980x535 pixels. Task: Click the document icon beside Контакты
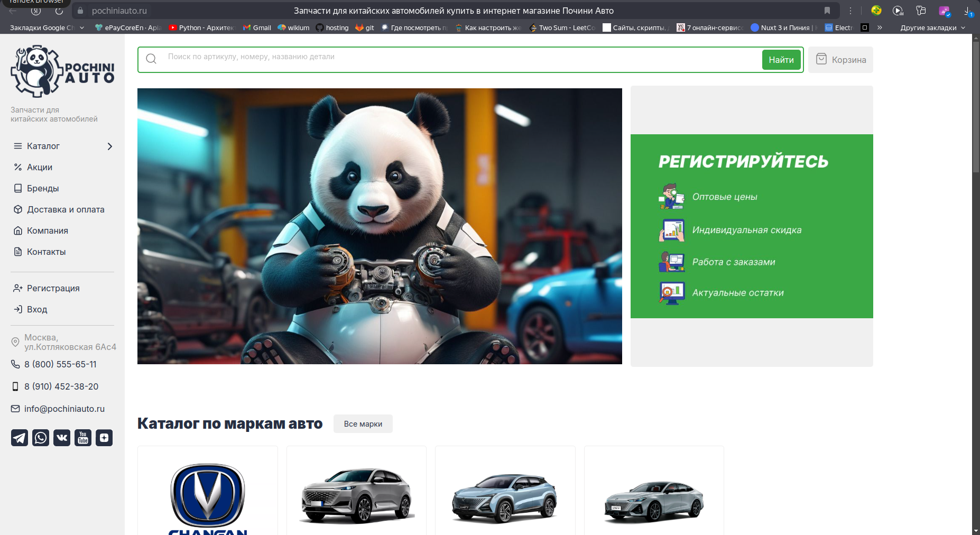pos(18,252)
